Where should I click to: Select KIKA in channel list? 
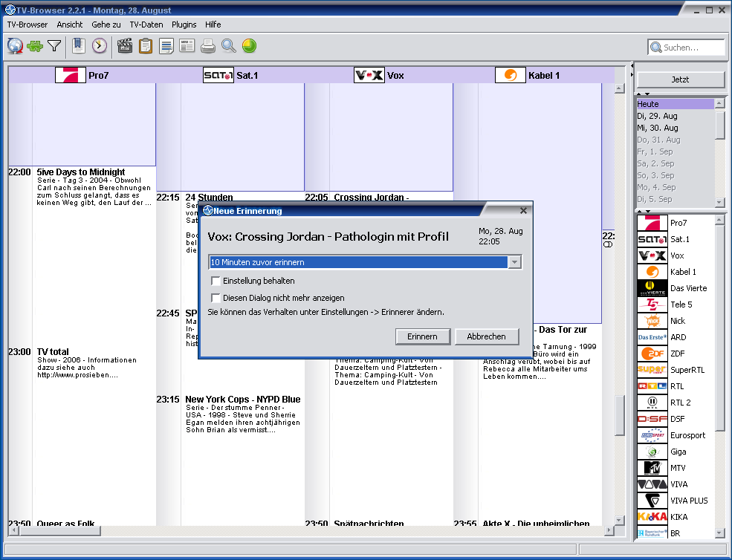[676, 517]
